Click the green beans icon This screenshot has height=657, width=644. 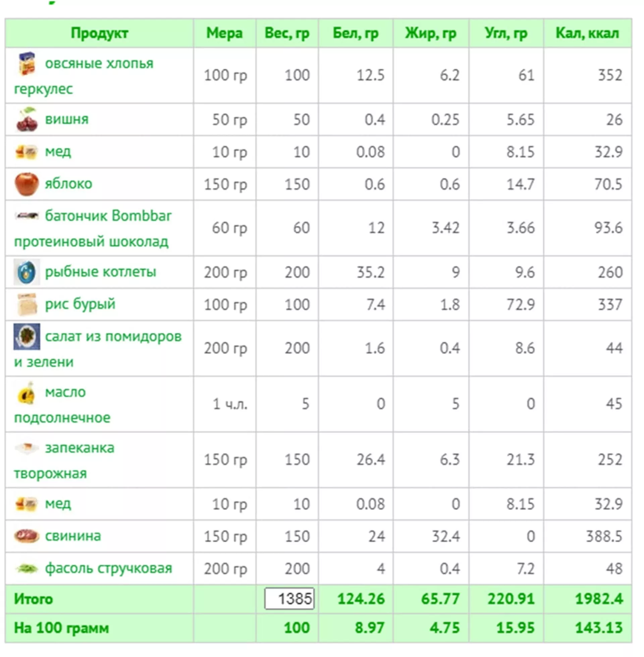pyautogui.click(x=26, y=568)
